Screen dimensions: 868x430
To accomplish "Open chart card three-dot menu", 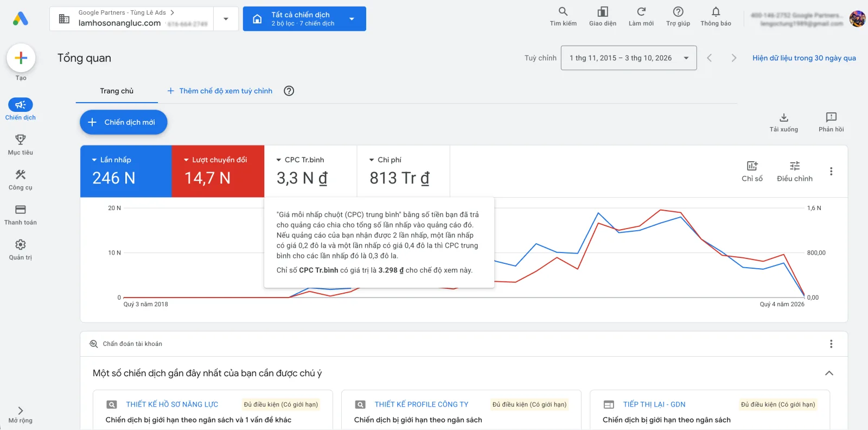I will tap(831, 172).
